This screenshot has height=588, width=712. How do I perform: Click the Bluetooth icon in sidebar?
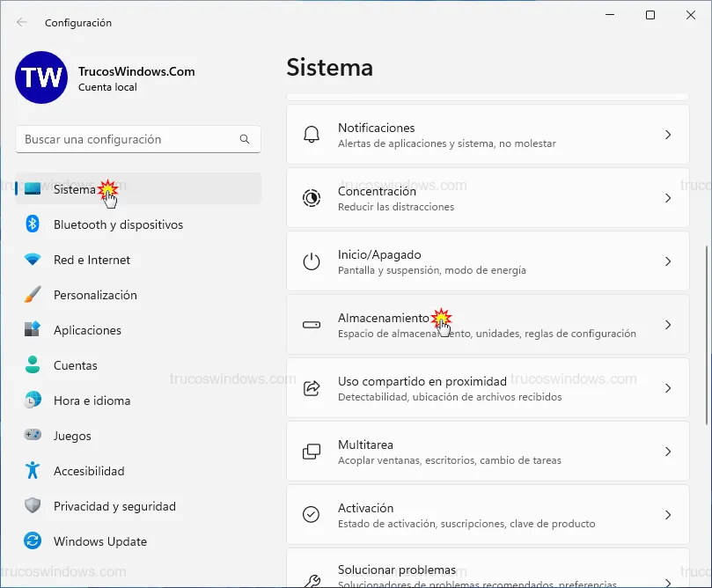(33, 224)
